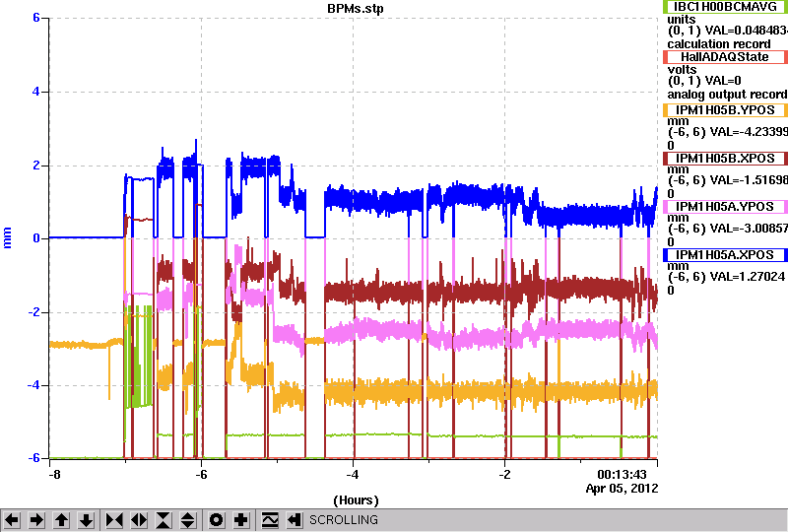Click the horizontal bow-tie time zoom icon
The height and width of the screenshot is (532, 788).
pos(114,520)
